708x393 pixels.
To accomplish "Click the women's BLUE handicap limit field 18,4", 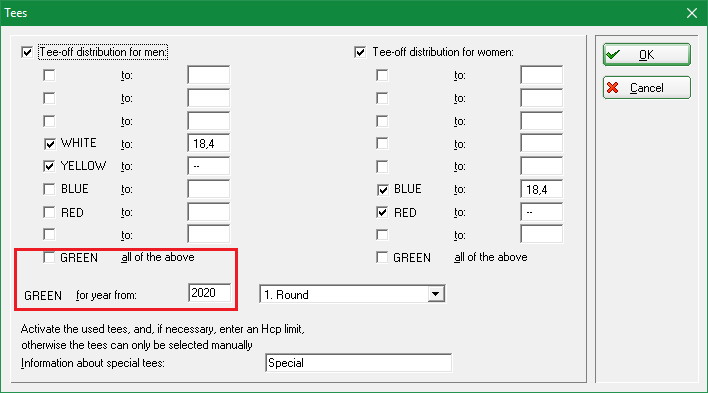I will click(541, 189).
